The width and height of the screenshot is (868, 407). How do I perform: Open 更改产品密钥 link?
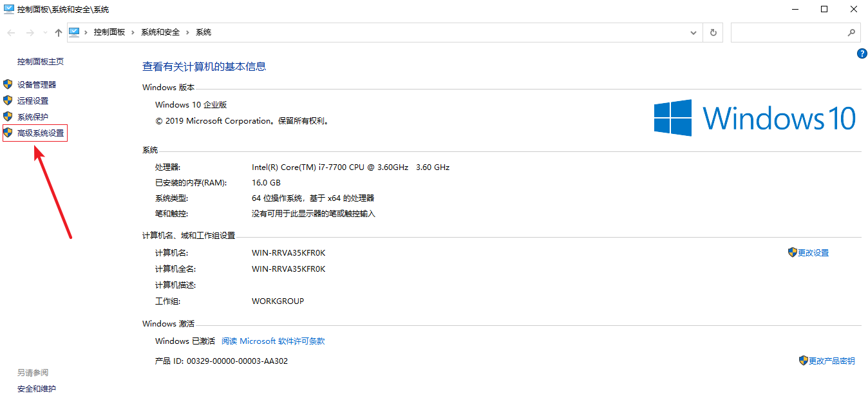(831, 361)
